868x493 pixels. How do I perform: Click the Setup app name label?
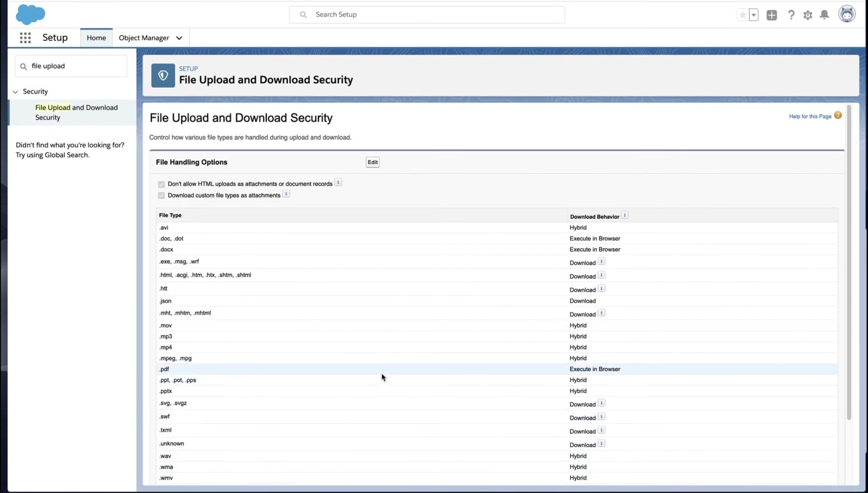55,38
